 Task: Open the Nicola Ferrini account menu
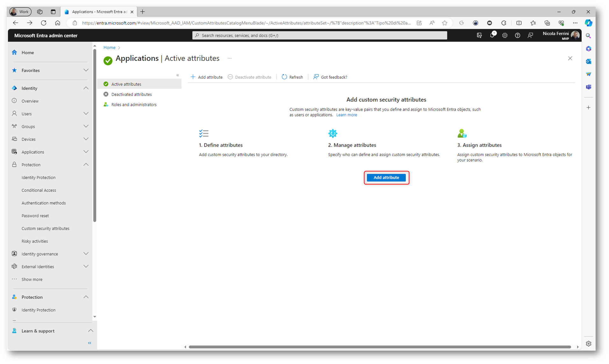[561, 35]
